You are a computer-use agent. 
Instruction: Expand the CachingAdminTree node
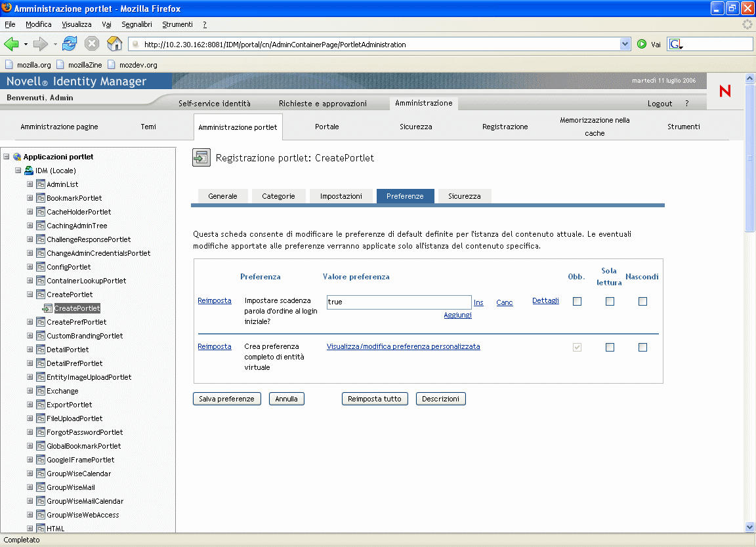30,226
